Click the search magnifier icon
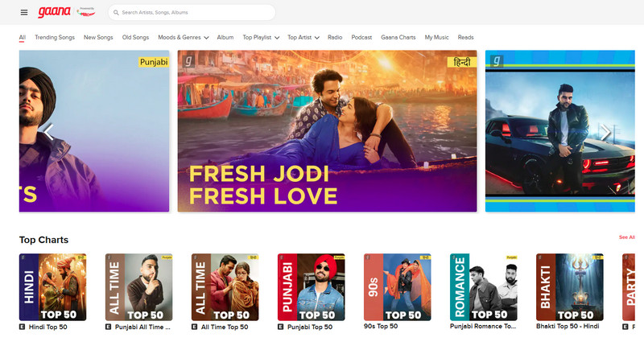 coord(116,13)
